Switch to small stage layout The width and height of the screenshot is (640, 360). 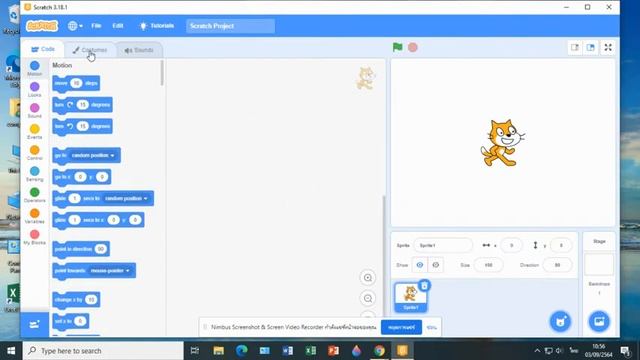575,47
